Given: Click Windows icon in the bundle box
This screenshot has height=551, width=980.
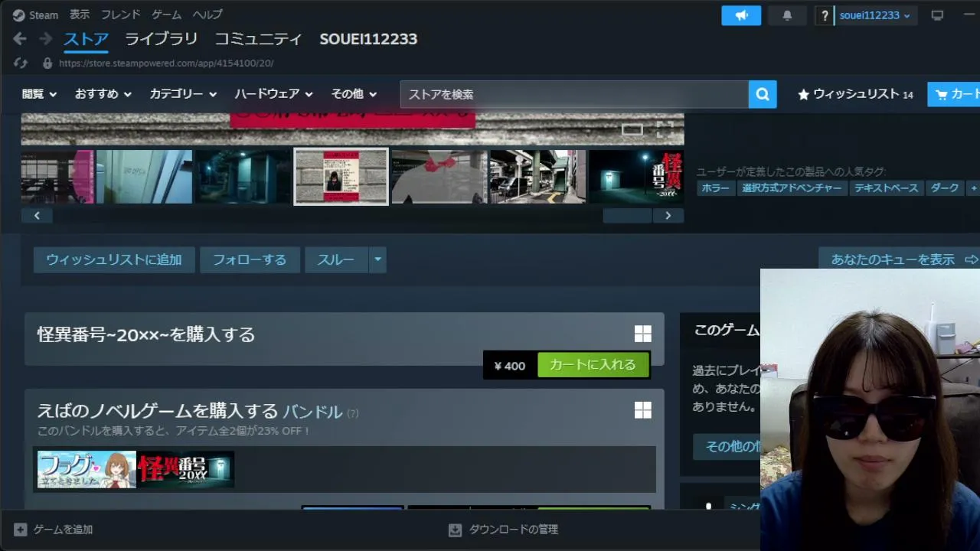Looking at the screenshot, I should [643, 410].
